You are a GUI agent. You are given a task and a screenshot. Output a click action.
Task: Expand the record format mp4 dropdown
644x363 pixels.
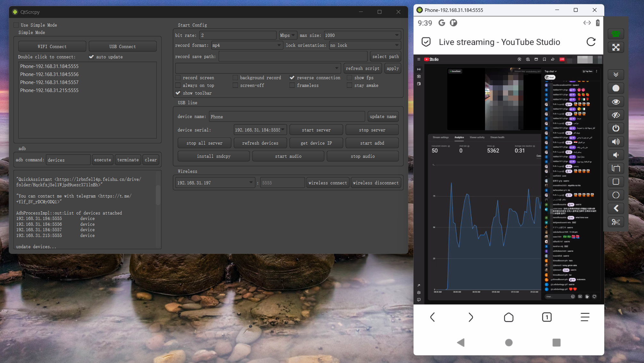point(279,46)
